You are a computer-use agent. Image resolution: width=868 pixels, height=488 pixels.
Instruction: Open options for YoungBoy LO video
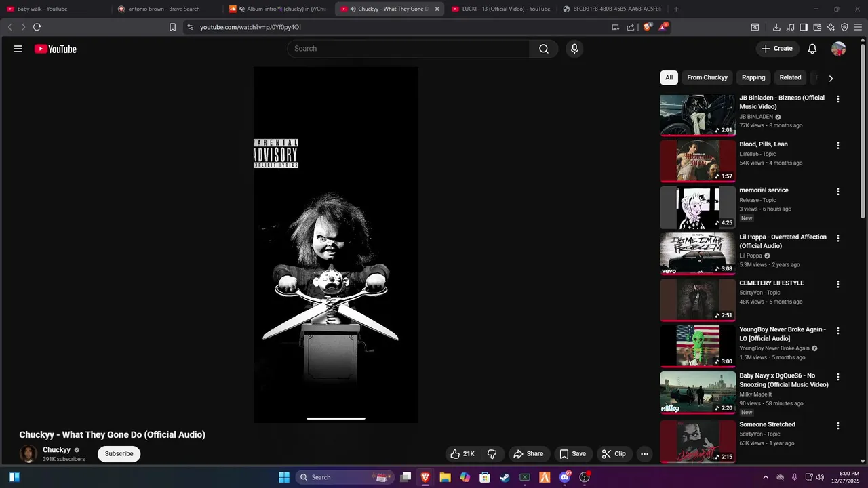tap(838, 331)
